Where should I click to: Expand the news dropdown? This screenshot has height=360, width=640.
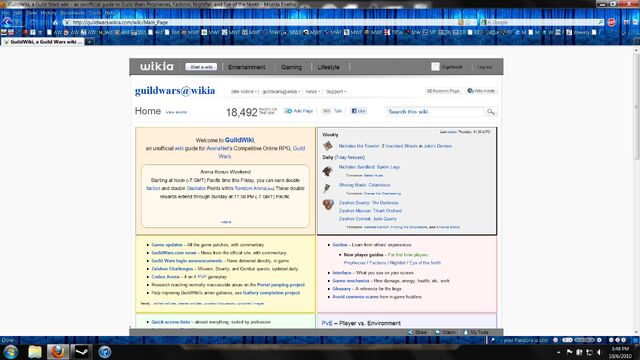(x=313, y=91)
